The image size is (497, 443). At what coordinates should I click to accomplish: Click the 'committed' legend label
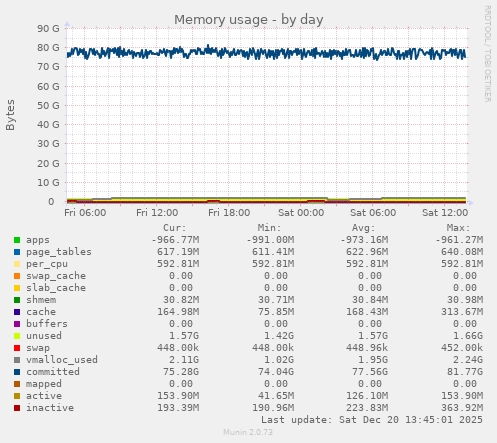pyautogui.click(x=53, y=372)
